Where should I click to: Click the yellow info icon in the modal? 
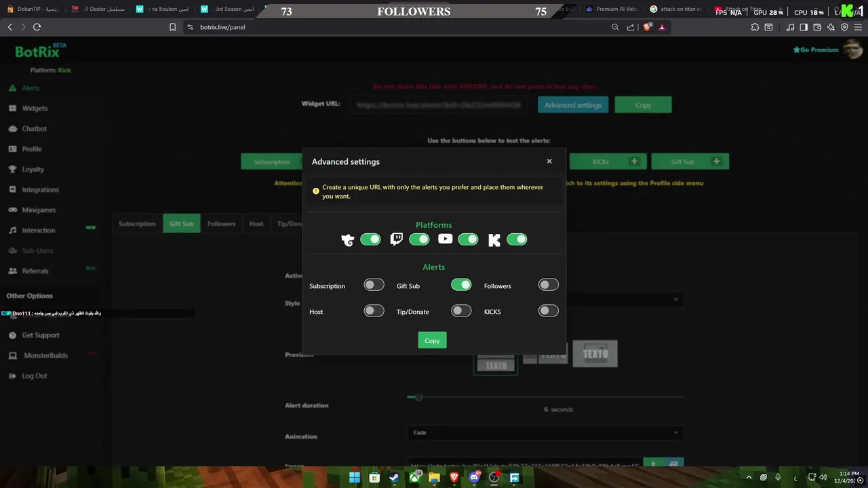click(x=315, y=191)
